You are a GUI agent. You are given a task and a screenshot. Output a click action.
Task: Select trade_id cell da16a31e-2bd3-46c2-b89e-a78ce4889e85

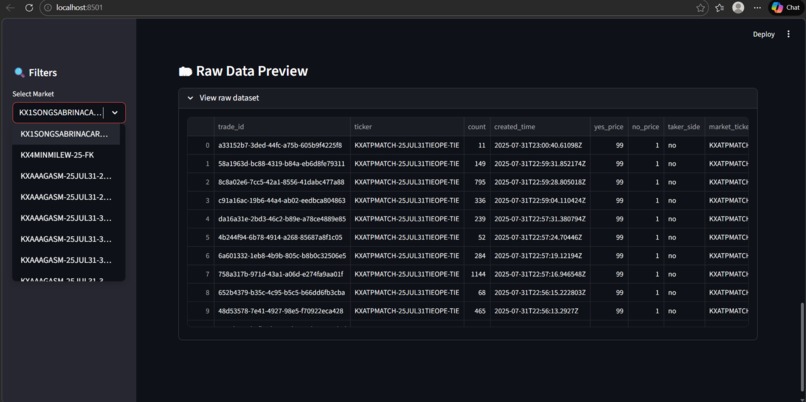[x=283, y=219]
